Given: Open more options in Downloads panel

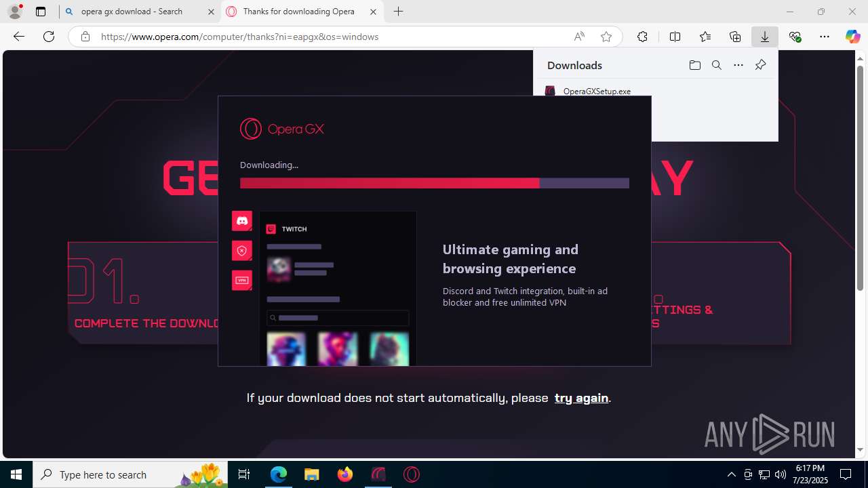Looking at the screenshot, I should point(738,65).
